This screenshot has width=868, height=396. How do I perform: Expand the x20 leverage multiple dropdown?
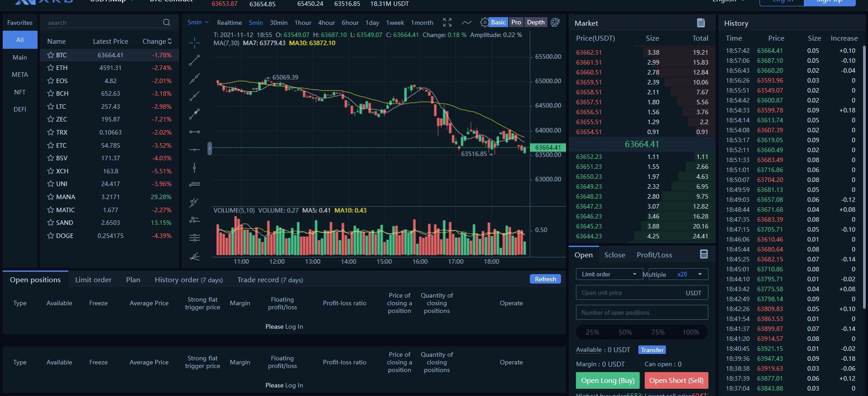689,274
